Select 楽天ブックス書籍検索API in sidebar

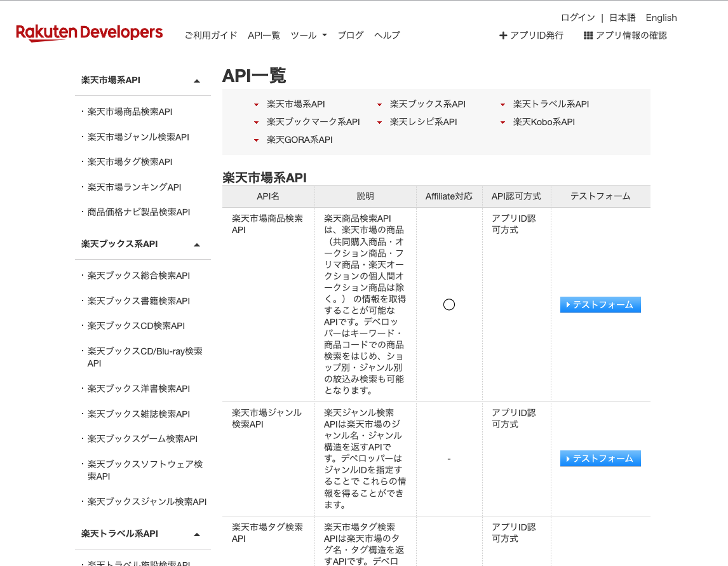click(139, 301)
